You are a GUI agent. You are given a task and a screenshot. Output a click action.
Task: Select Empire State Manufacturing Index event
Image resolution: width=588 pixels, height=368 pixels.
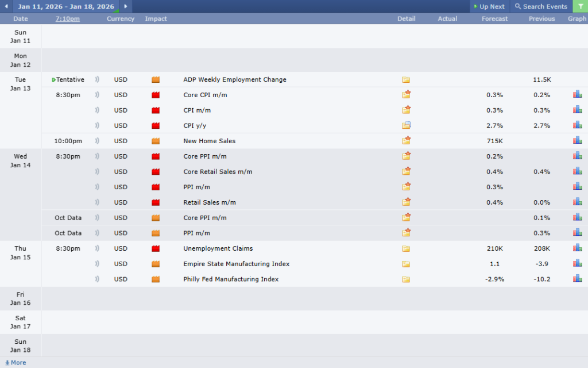coord(236,264)
